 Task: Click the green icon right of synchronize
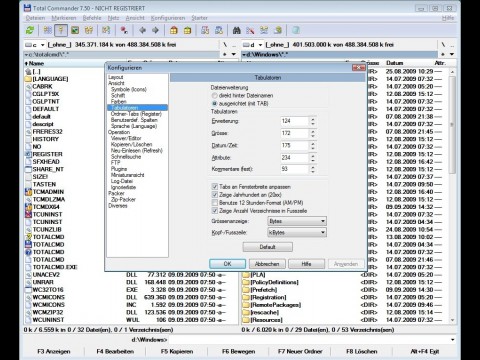pyautogui.click(x=278, y=30)
